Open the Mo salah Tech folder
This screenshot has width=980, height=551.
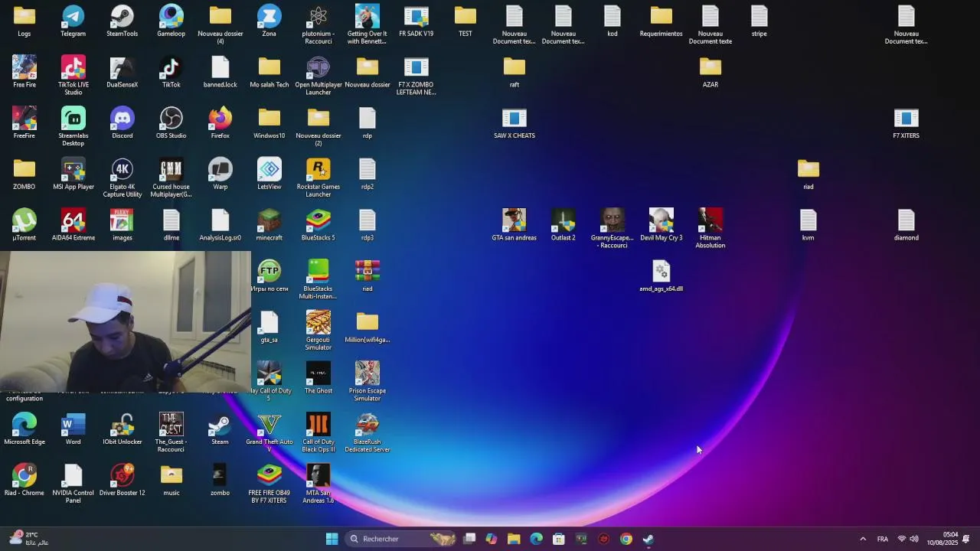click(x=269, y=72)
